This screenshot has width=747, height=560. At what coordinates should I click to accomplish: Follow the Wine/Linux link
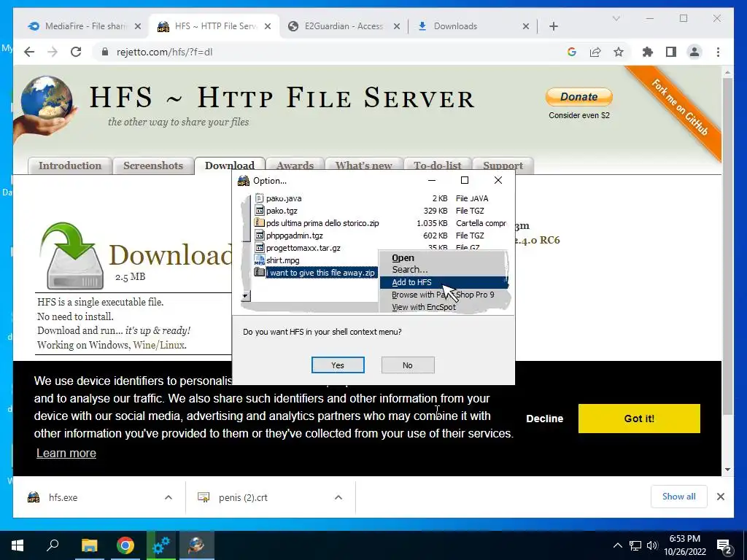(x=159, y=345)
